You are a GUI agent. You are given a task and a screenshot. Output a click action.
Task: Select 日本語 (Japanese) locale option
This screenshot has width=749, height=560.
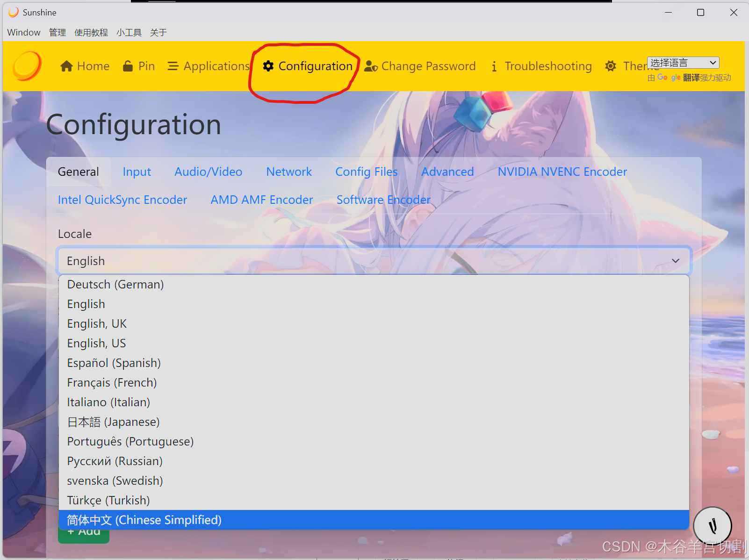click(x=374, y=422)
